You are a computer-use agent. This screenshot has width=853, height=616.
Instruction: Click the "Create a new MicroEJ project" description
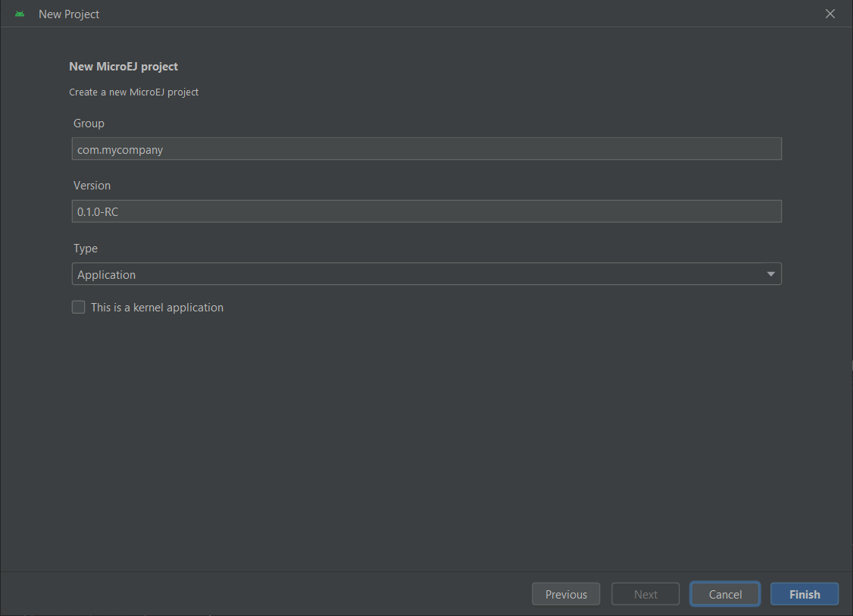click(133, 92)
